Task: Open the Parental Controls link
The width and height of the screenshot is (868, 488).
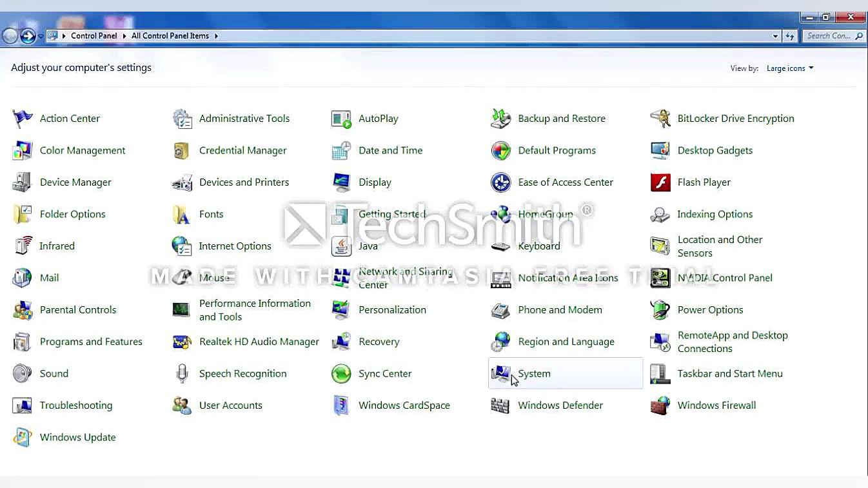Action: (78, 310)
